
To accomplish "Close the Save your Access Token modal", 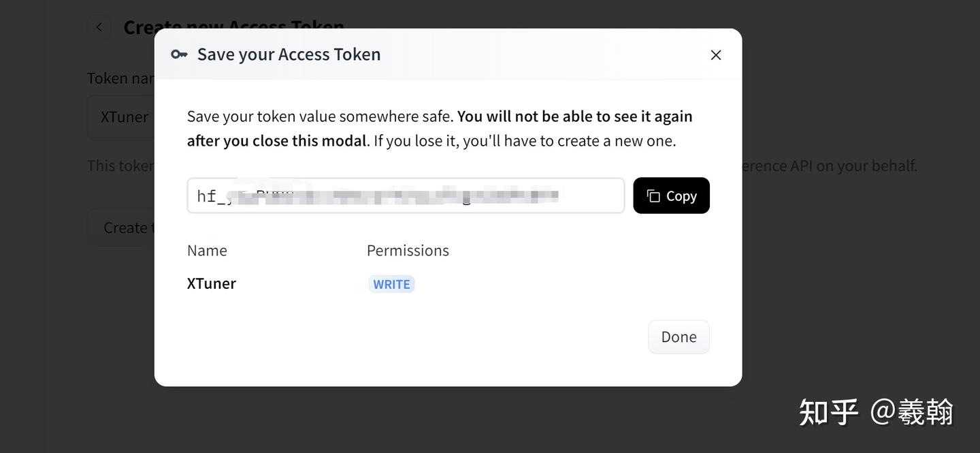I will click(715, 54).
